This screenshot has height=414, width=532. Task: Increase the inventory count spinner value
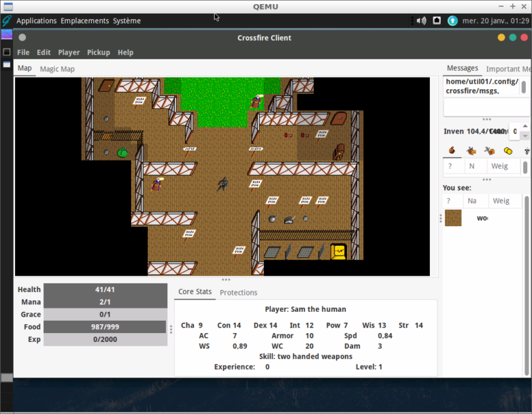coord(525,127)
